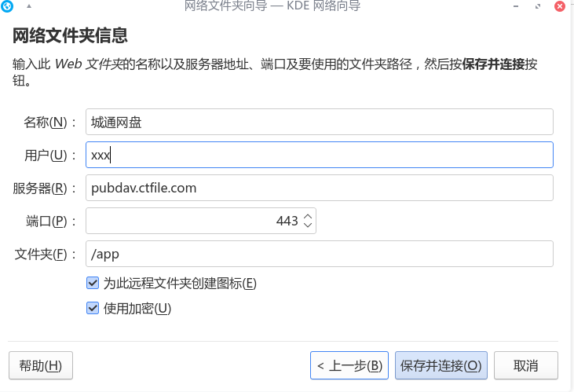Click into the 用户 field with xxx

(x=320, y=155)
